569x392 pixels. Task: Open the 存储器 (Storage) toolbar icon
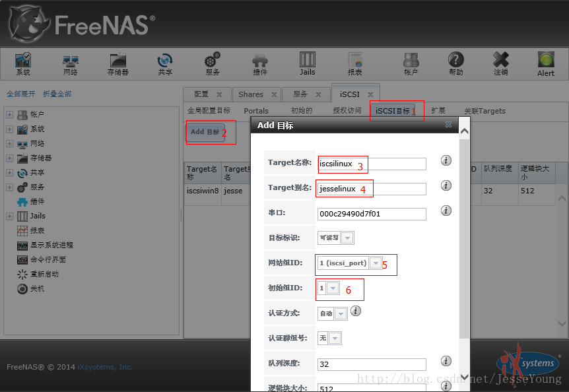118,64
